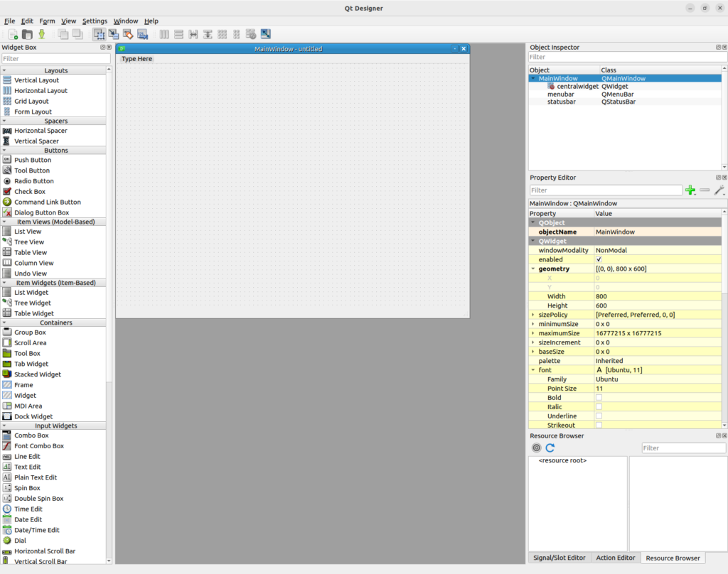The image size is (728, 574).
Task: Click the Width value 800 field
Action: (658, 296)
